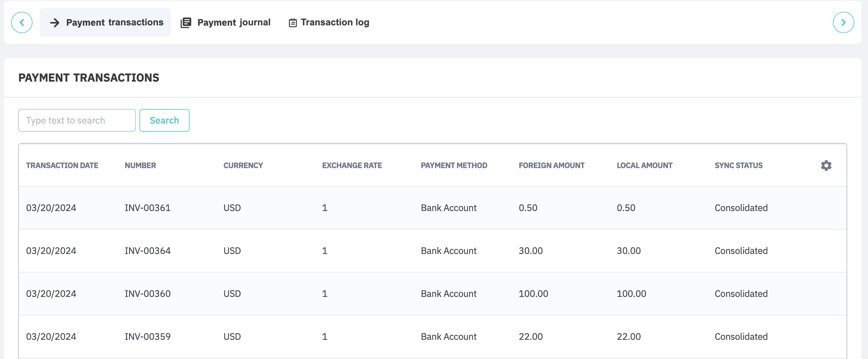The width and height of the screenshot is (868, 359).
Task: Open transaction number INV-00364
Action: click(x=148, y=251)
